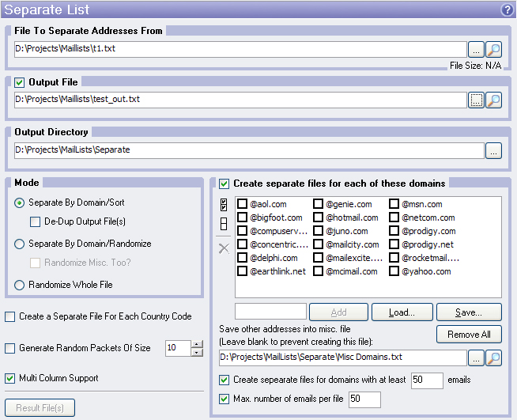Click the Load... button
The height and width of the screenshot is (420, 517).
click(x=402, y=312)
